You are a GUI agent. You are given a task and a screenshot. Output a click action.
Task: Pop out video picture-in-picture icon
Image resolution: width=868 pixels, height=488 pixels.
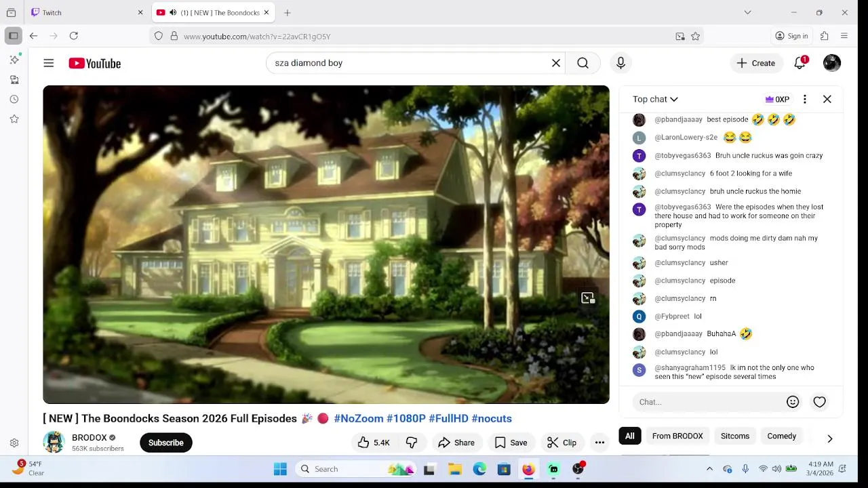pos(587,298)
